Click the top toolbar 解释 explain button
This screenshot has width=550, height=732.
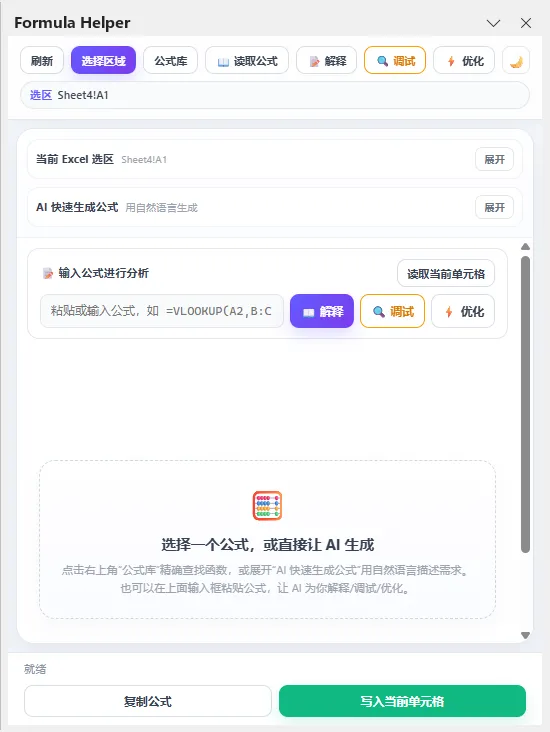click(327, 61)
